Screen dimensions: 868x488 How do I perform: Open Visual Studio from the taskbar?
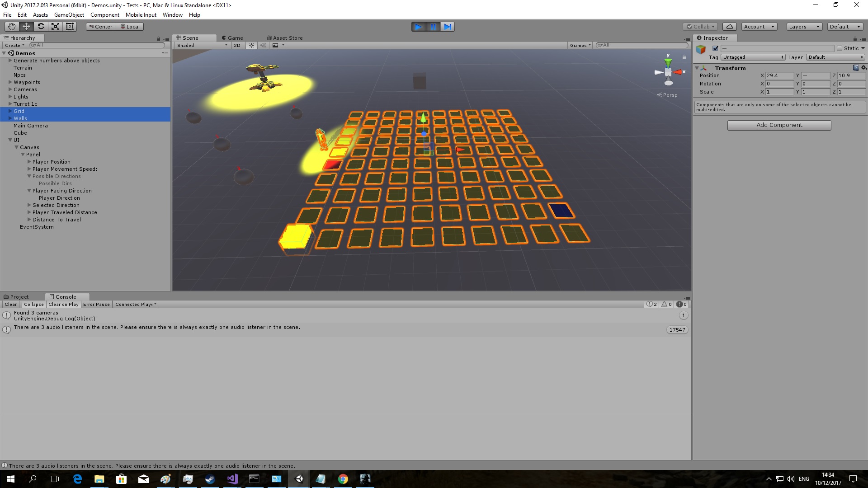pyautogui.click(x=232, y=479)
